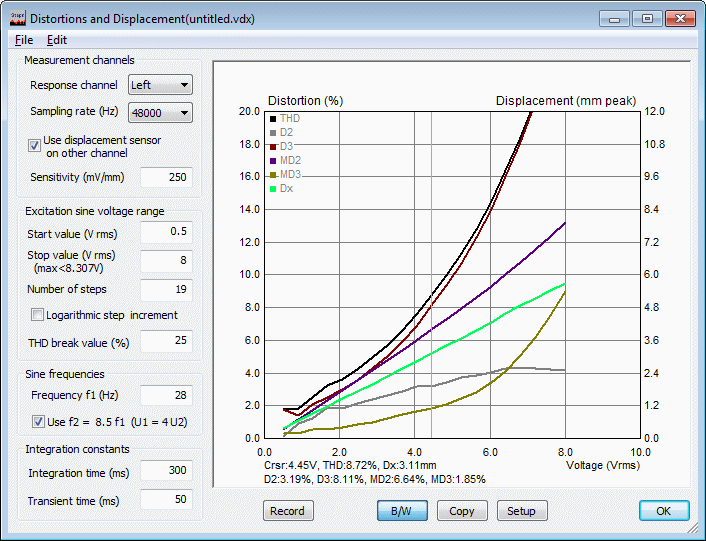The image size is (706, 541).
Task: Click the Sensitivity (mV/mm) input field
Action: click(x=166, y=177)
